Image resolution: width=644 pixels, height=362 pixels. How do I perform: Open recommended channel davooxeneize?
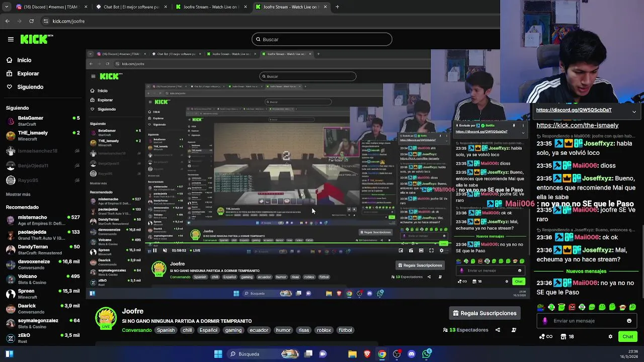[x=43, y=264]
